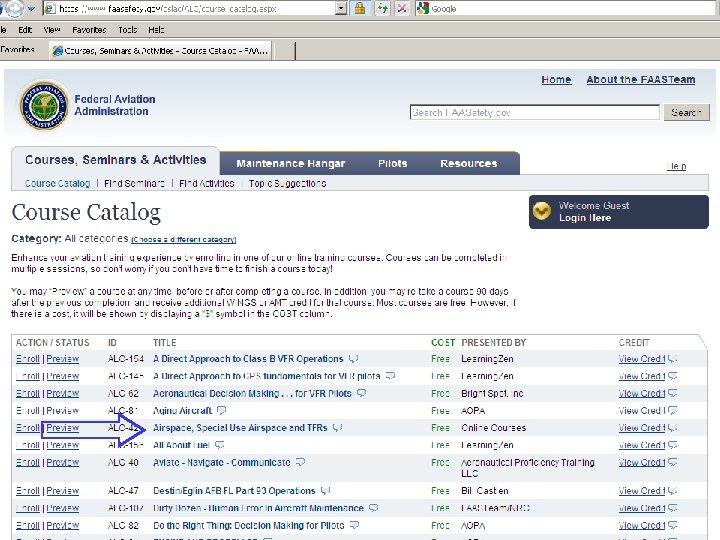This screenshot has height=540, width=720.
Task: Open Find Seminars sub-navigation link
Action: click(x=134, y=183)
